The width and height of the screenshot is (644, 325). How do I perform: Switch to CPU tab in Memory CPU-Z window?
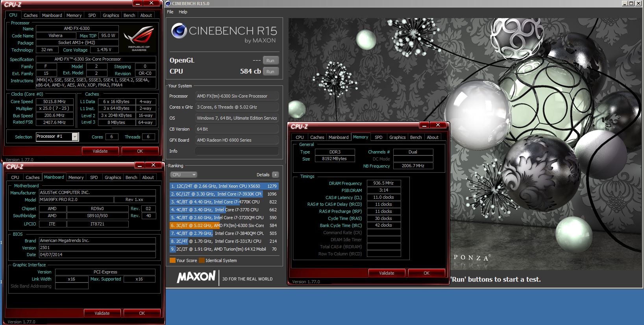click(300, 137)
